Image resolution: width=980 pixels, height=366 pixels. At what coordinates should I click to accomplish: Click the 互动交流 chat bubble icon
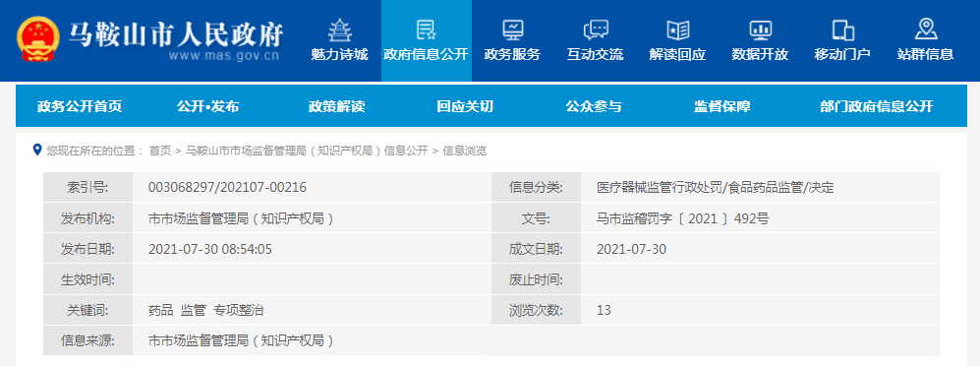point(595,30)
